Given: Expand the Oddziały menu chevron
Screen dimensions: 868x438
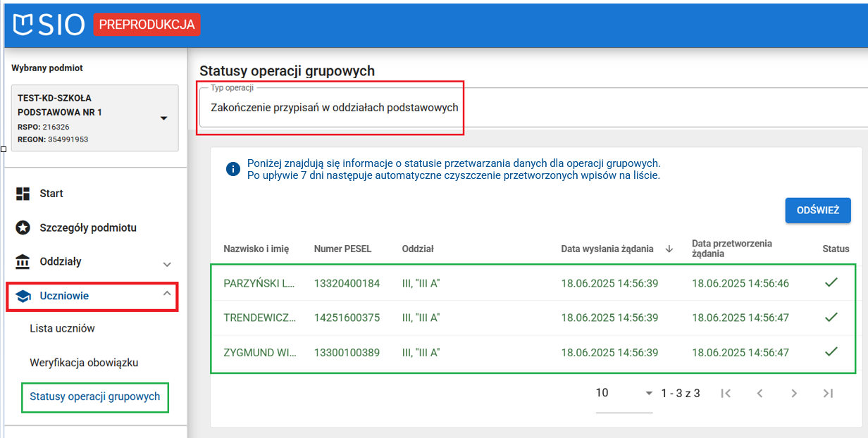Looking at the screenshot, I should (x=167, y=264).
